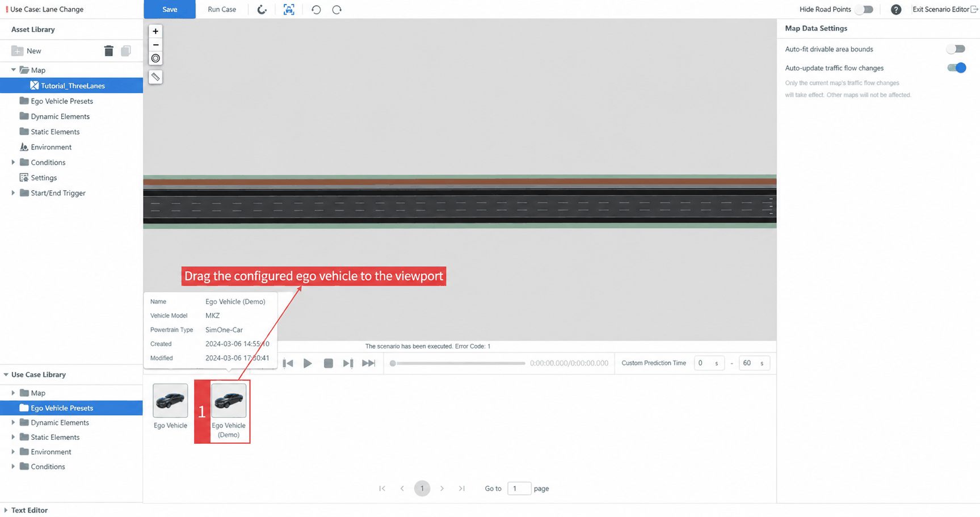
Task: Expand Map in Use Case Library
Action: click(x=14, y=393)
